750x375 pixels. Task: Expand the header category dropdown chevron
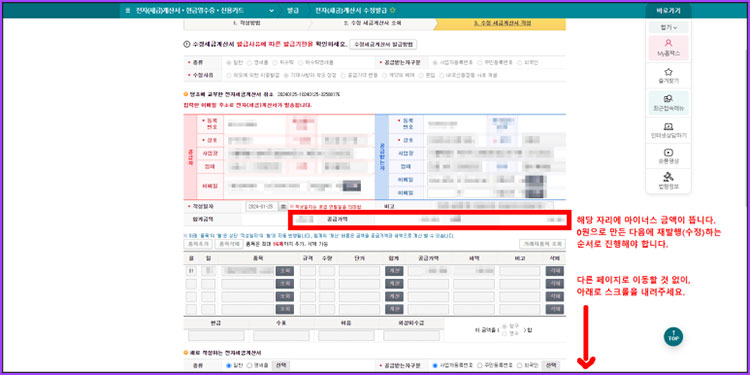point(272,10)
